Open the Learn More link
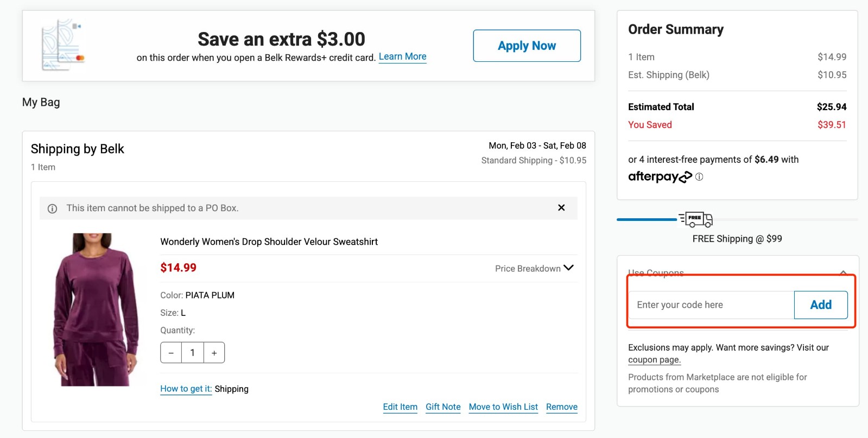 coord(402,56)
